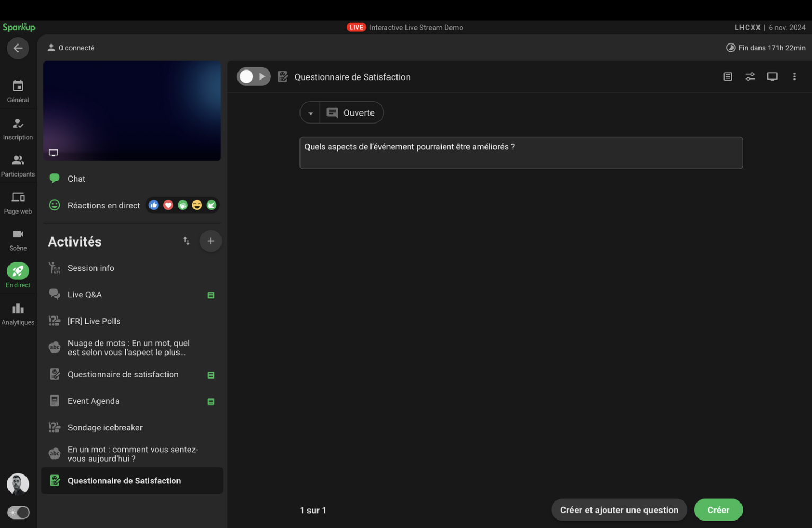812x528 pixels.
Task: Send thumbs up live reaction
Action: click(x=154, y=205)
